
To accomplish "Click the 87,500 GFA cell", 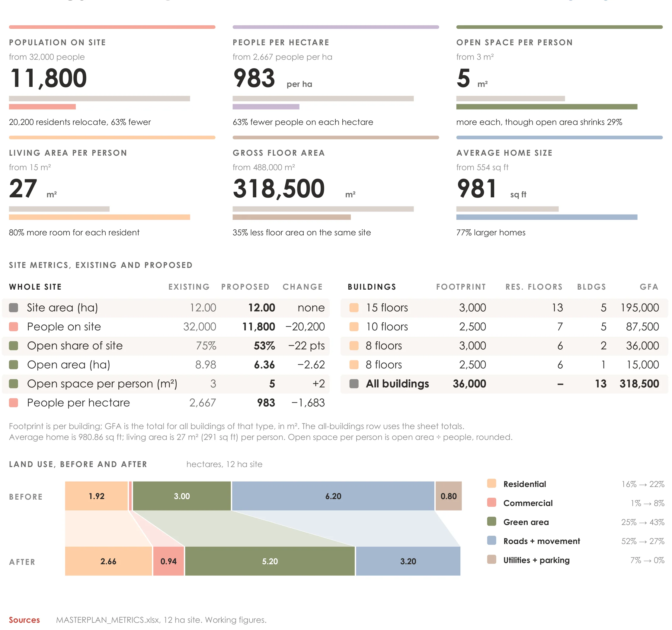I will (642, 327).
